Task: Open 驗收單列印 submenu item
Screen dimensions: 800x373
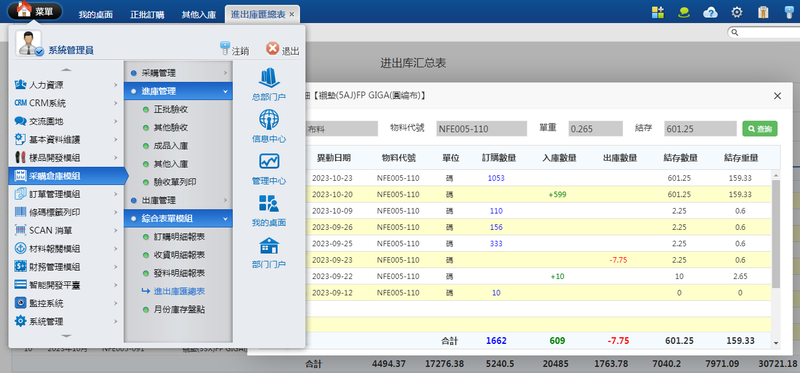Action: [175, 182]
